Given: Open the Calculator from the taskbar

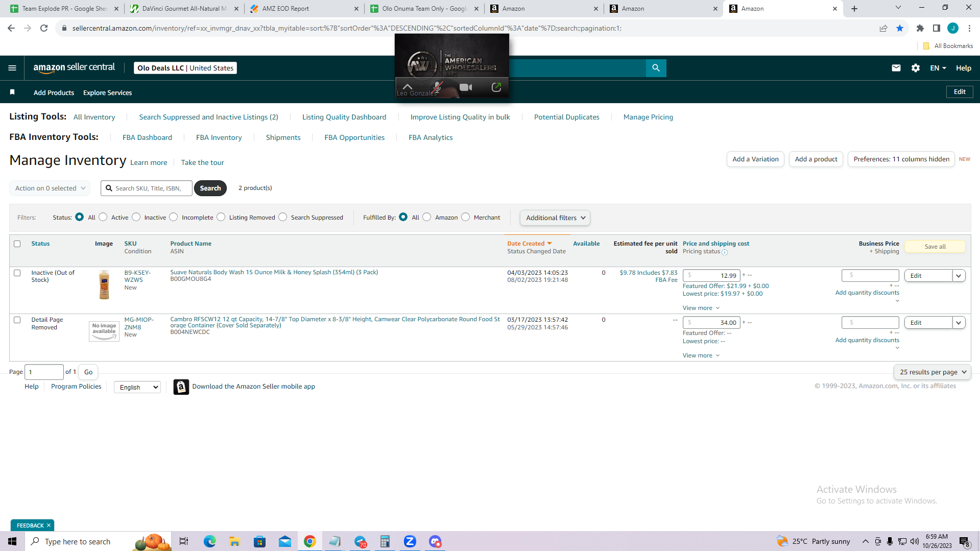Looking at the screenshot, I should point(385,541).
